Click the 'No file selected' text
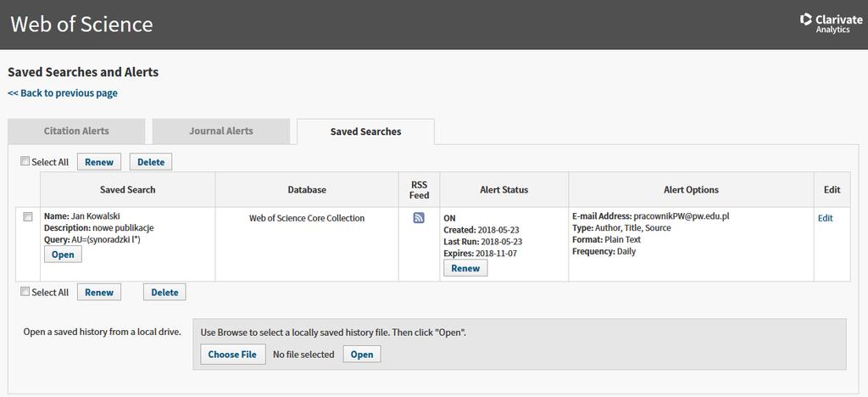This screenshot has height=397, width=868. (x=303, y=355)
